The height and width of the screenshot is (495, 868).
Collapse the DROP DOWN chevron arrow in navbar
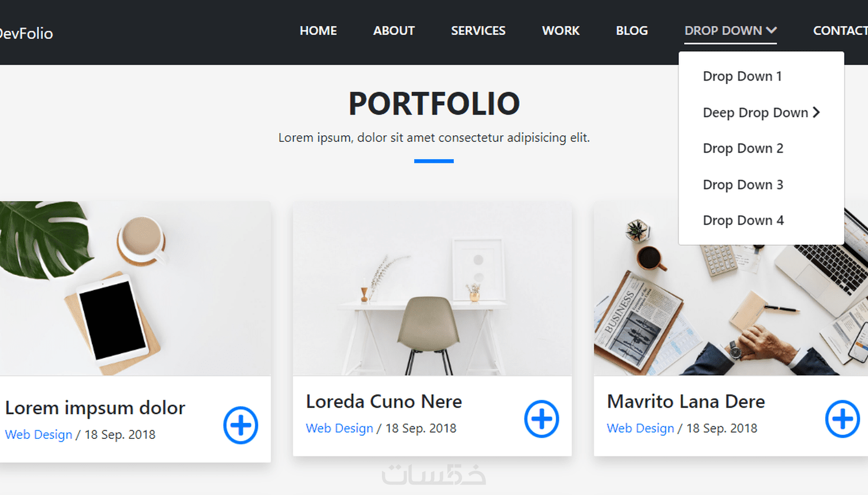pyautogui.click(x=771, y=30)
